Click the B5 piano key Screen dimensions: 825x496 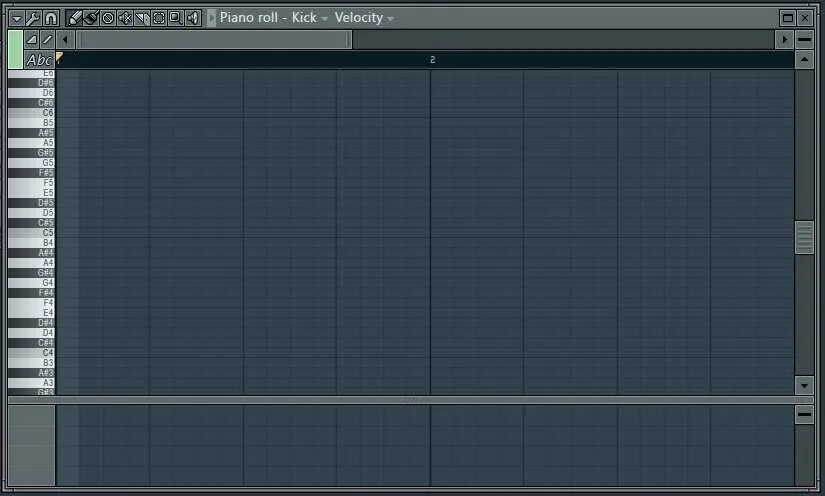(x=32, y=123)
